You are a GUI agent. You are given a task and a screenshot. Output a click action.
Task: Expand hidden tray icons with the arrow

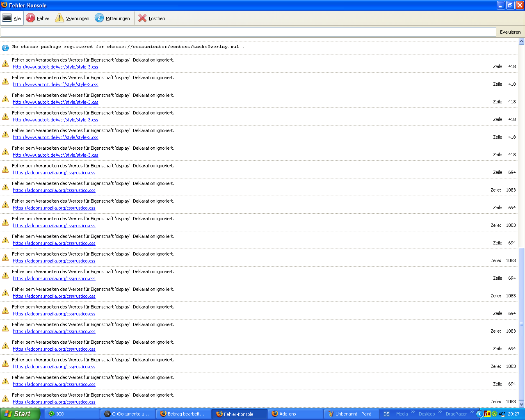click(479, 414)
